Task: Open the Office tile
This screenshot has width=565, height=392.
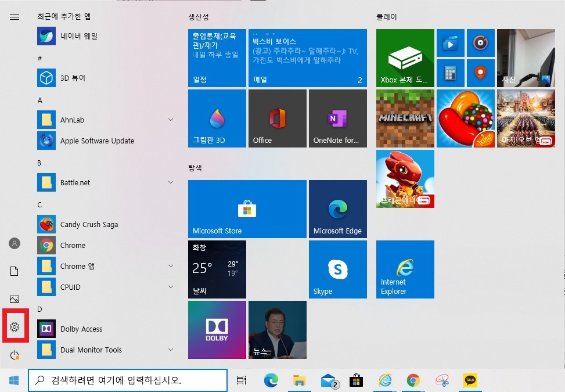Action: tap(278, 118)
